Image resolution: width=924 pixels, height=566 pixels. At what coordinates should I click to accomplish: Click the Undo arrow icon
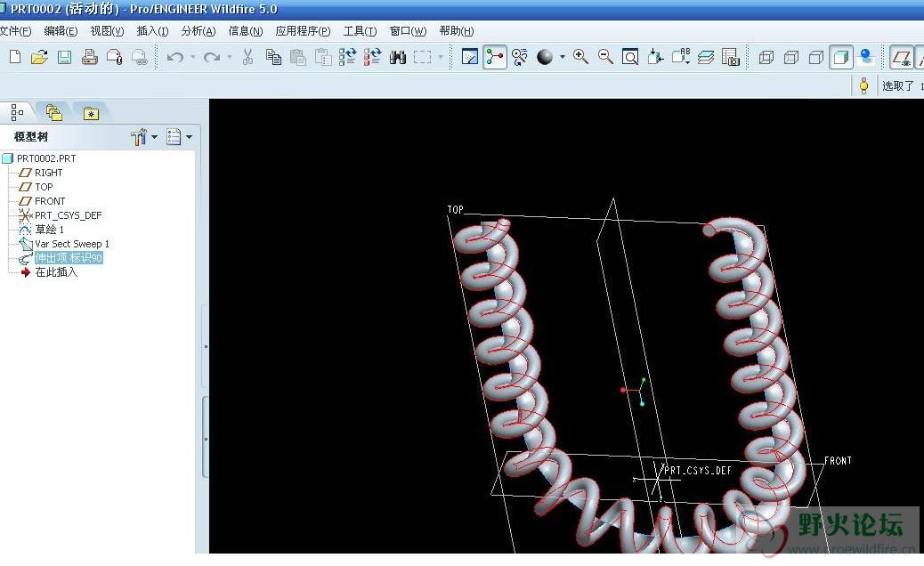175,57
